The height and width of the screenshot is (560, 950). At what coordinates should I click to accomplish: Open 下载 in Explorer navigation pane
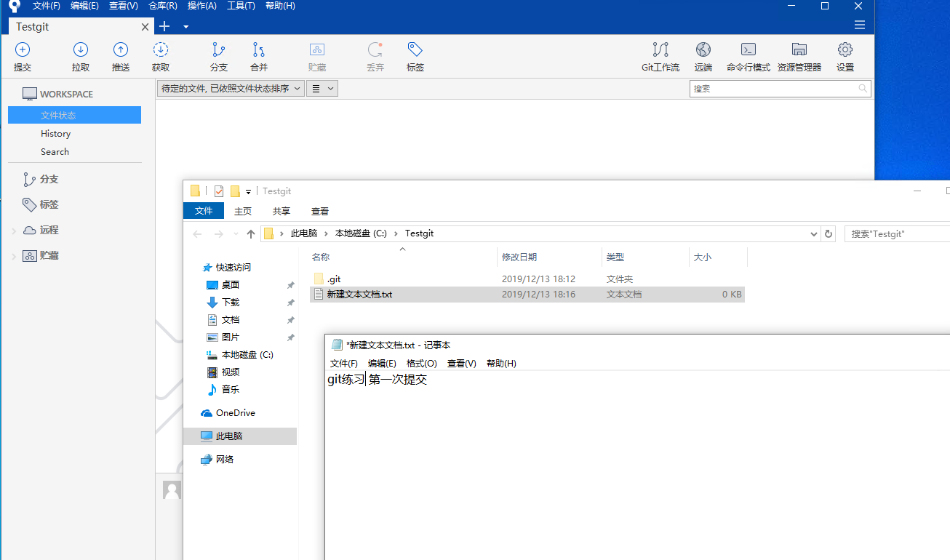click(230, 303)
